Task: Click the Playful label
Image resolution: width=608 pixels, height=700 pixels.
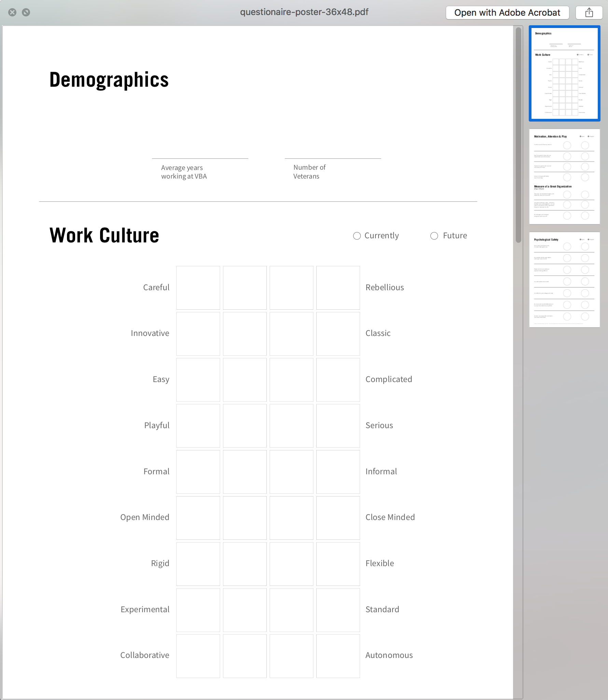Action: click(x=157, y=425)
